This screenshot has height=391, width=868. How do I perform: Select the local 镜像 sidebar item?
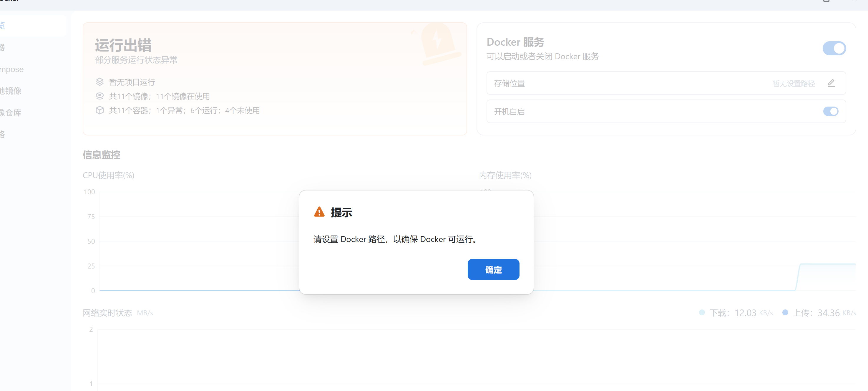11,91
